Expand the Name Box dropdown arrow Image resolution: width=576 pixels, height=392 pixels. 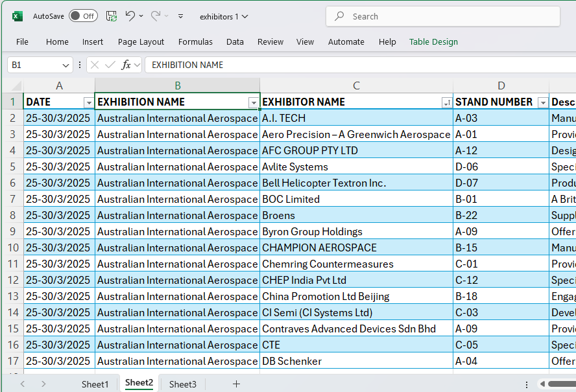tap(66, 65)
